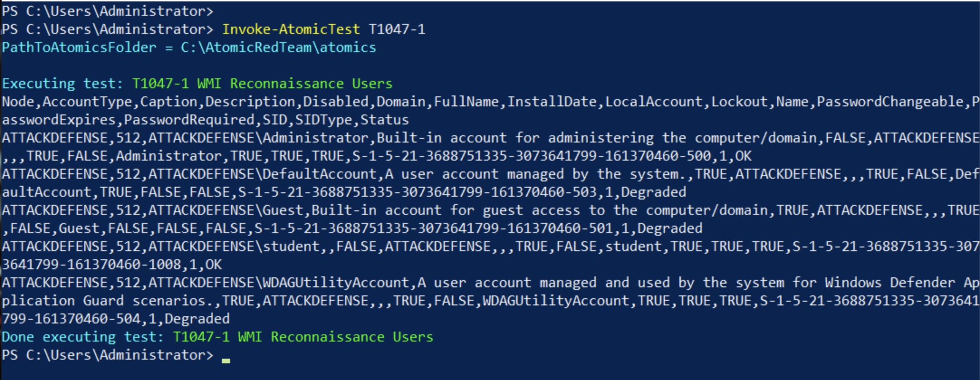Click the "Done executing test:" label
Image resolution: width=980 pixels, height=380 pixels.
click(83, 337)
